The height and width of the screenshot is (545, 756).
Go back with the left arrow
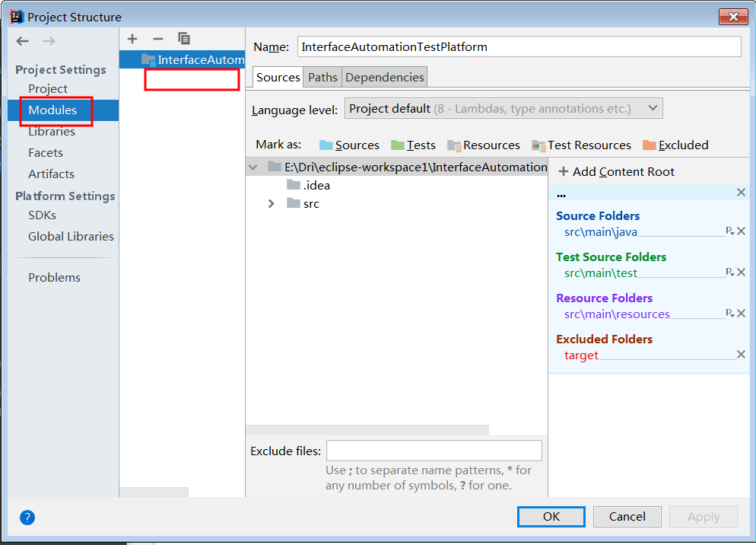coord(23,41)
